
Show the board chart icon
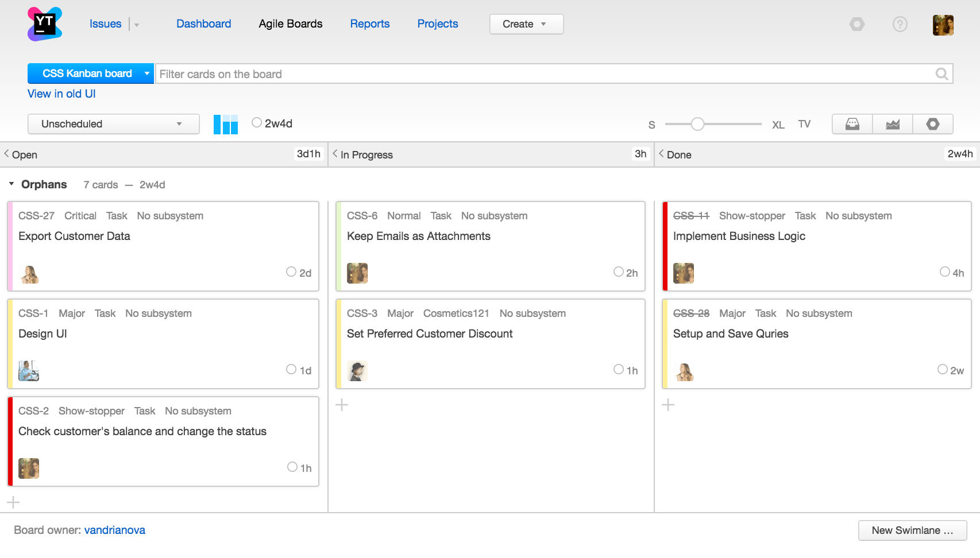click(x=892, y=124)
